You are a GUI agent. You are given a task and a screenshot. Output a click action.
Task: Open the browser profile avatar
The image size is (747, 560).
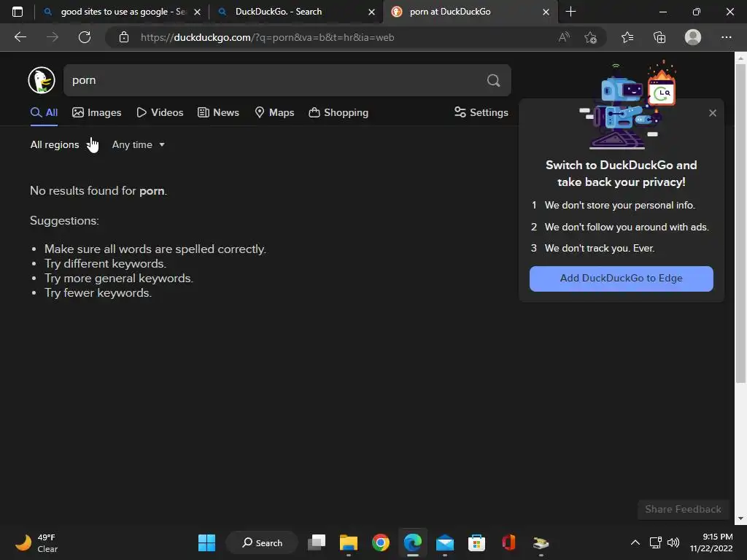693,37
